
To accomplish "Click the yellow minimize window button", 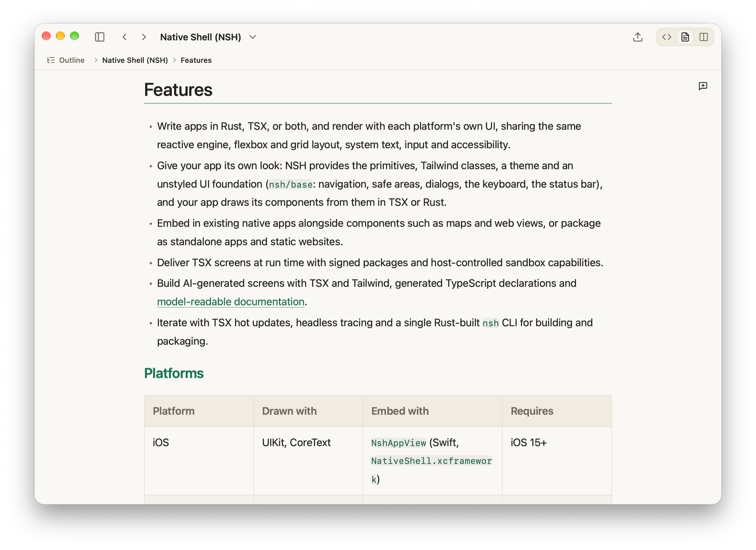I will tap(60, 36).
